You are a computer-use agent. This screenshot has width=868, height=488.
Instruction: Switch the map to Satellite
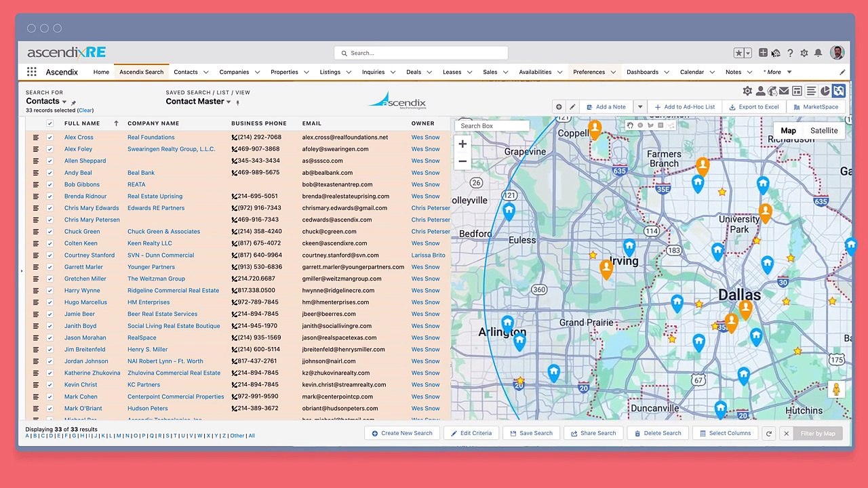(824, 131)
